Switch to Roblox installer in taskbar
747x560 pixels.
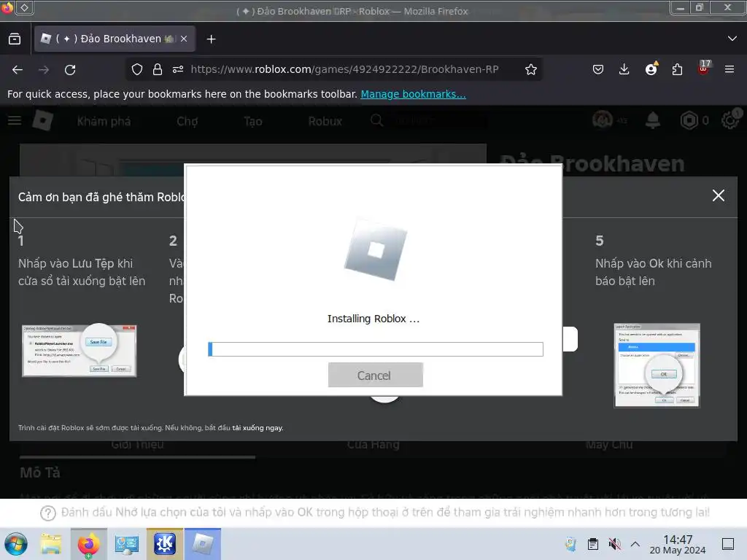point(203,544)
